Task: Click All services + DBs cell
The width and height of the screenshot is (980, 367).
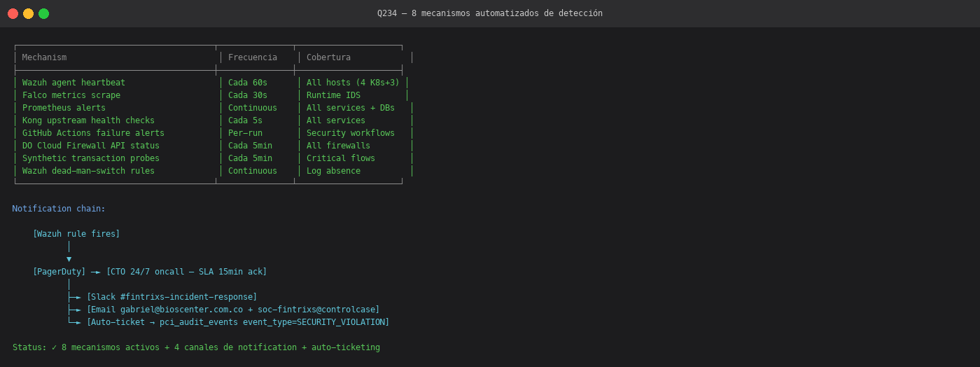Action: point(351,108)
